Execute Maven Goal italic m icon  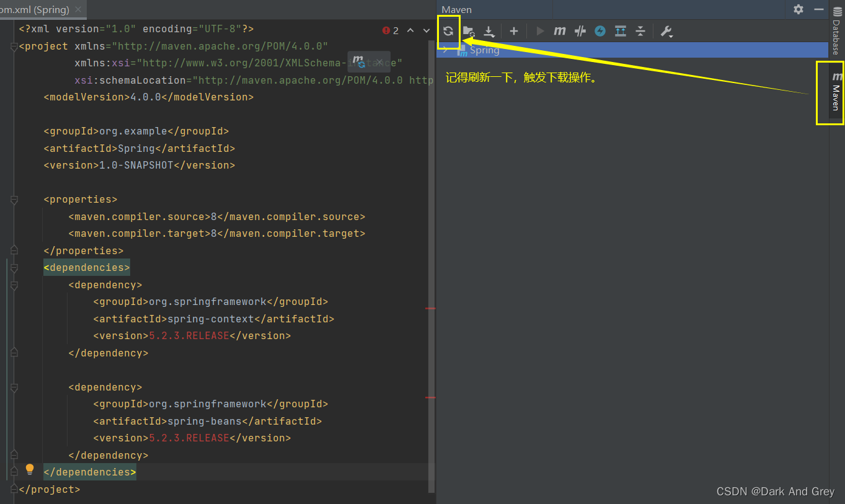pos(560,31)
